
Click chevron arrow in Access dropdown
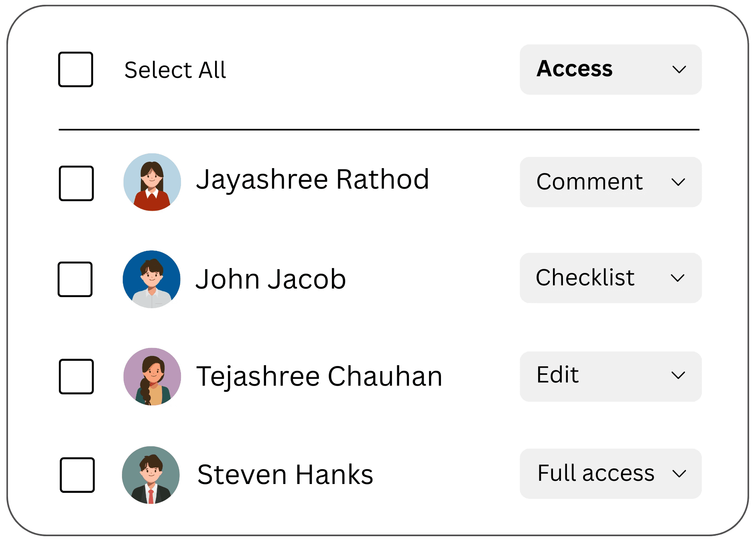point(679,70)
